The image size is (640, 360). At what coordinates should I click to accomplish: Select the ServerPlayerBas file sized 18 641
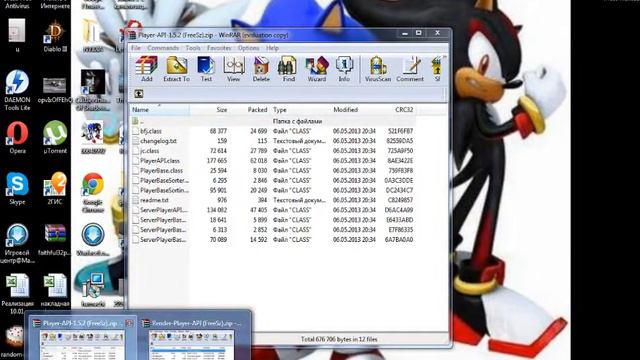[x=273, y=220]
